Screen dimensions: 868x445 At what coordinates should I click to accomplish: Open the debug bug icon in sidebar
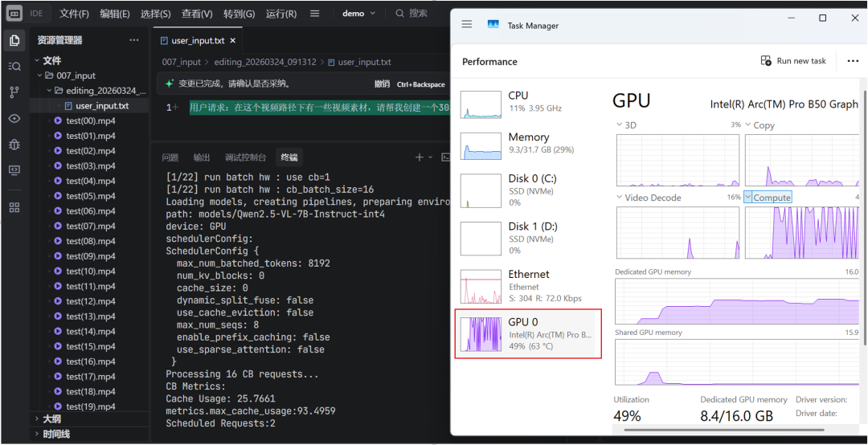coord(14,145)
